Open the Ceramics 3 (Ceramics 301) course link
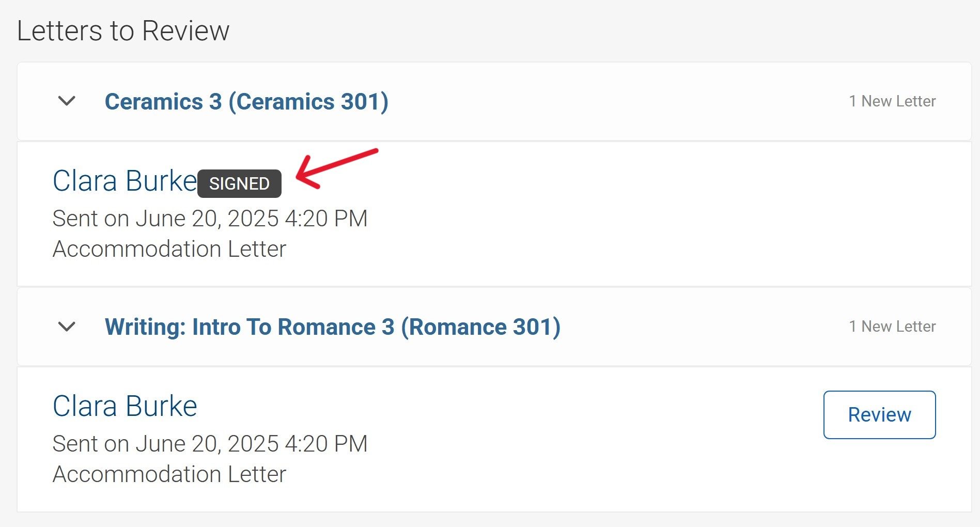The image size is (980, 527). pyautogui.click(x=246, y=101)
